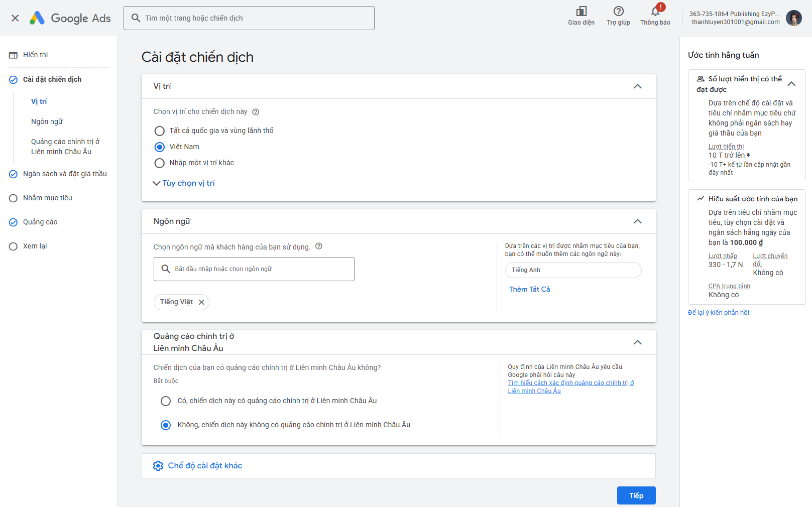Viewport: 812px width, 507px height.
Task: Focus the language search input field
Action: point(254,269)
